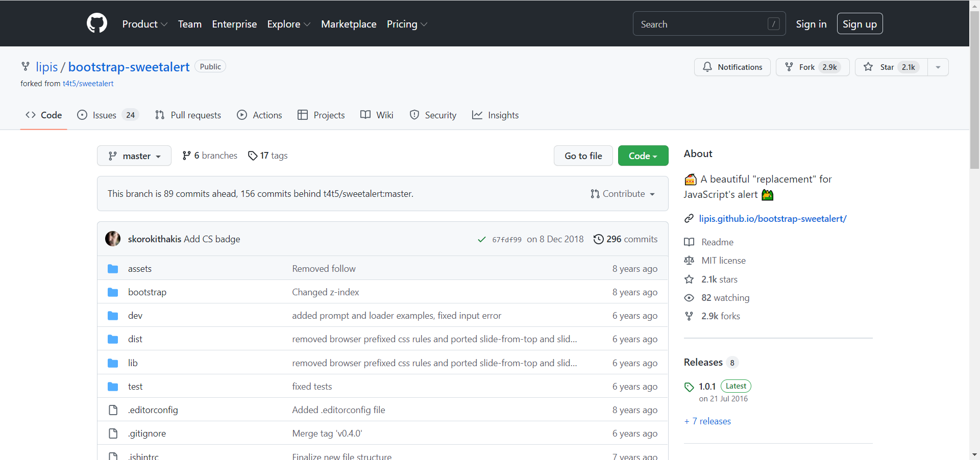Click skorokithakis avatar thumbnail
The image size is (980, 460).
113,239
